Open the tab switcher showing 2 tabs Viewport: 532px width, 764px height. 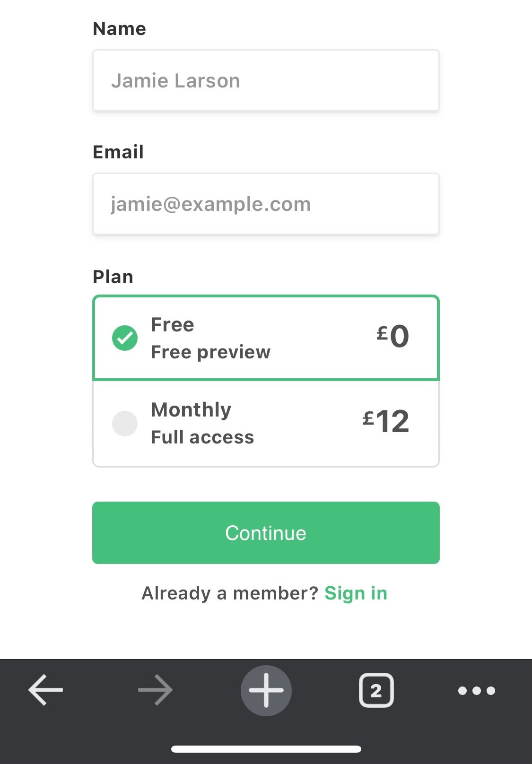point(376,690)
